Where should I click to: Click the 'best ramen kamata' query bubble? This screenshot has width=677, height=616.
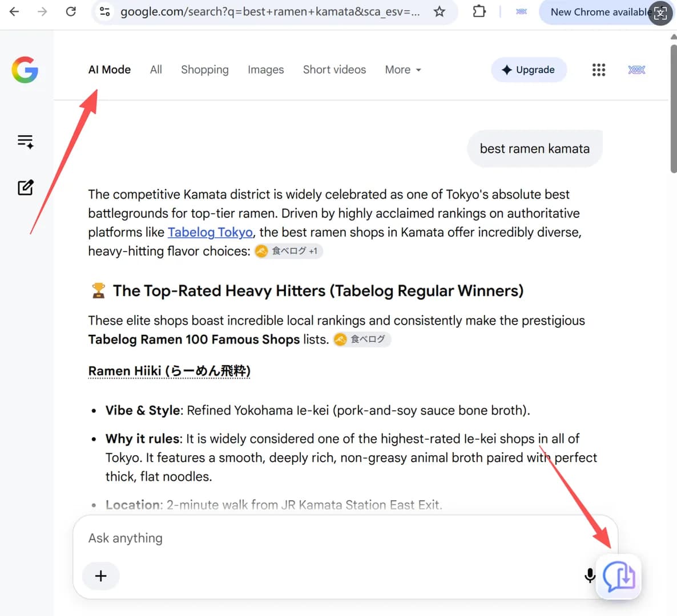[534, 149]
